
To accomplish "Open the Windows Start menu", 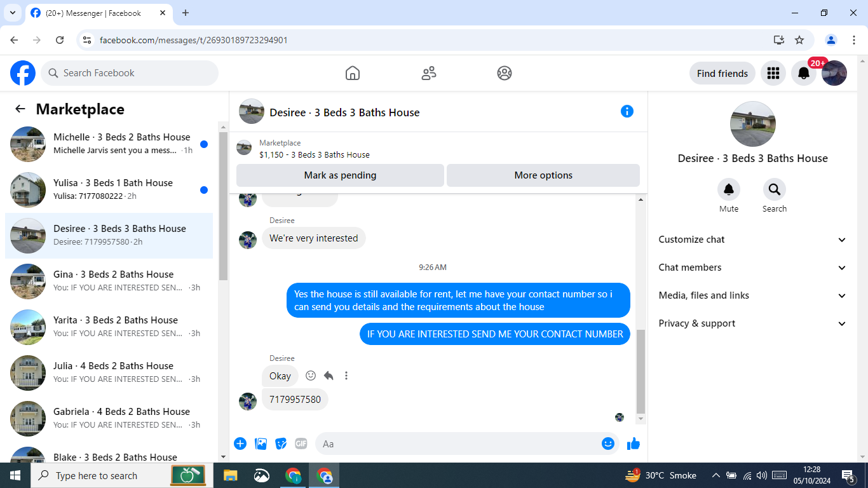I will pyautogui.click(x=15, y=475).
